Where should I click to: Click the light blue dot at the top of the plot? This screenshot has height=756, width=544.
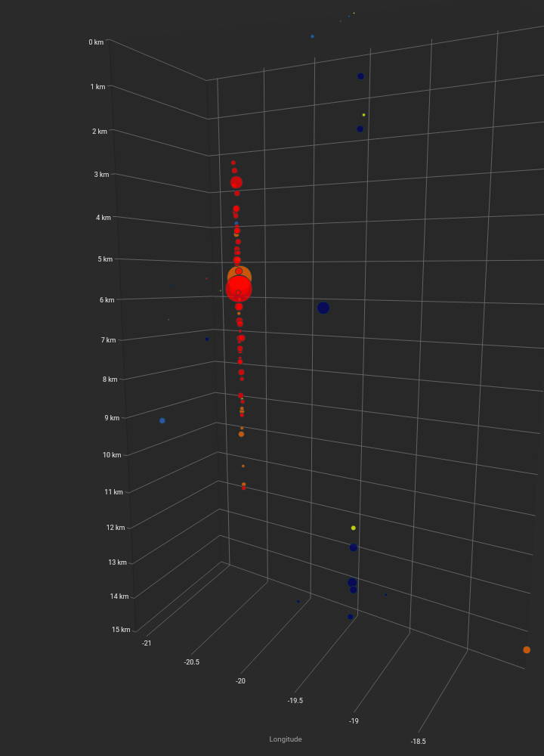click(x=312, y=36)
